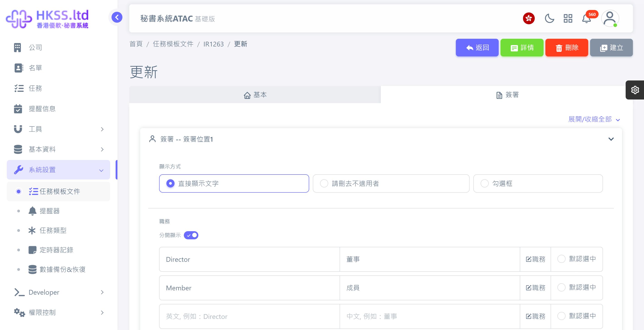Click the 成員 Chinese title field
The width and height of the screenshot is (644, 330).
(x=430, y=288)
